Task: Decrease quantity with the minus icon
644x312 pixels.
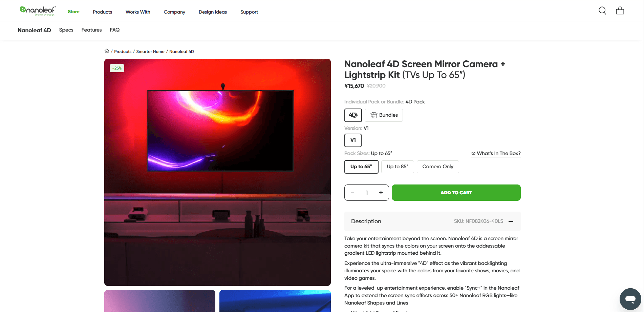Action: pos(352,193)
